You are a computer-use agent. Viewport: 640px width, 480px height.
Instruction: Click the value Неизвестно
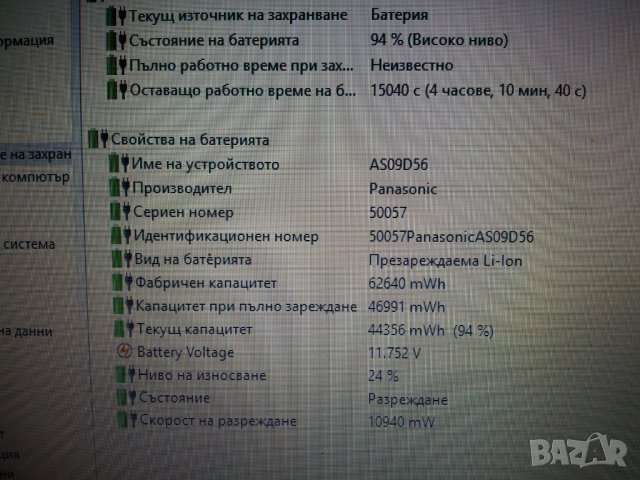point(412,65)
